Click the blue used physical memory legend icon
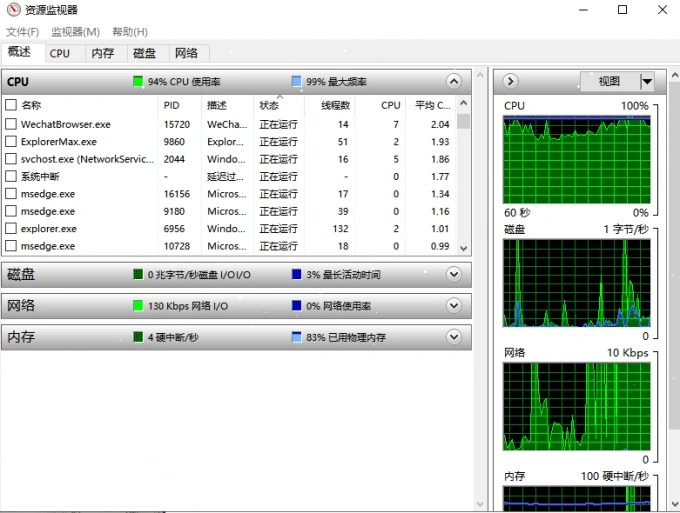Screen dimensions: 680x513 coord(297,337)
